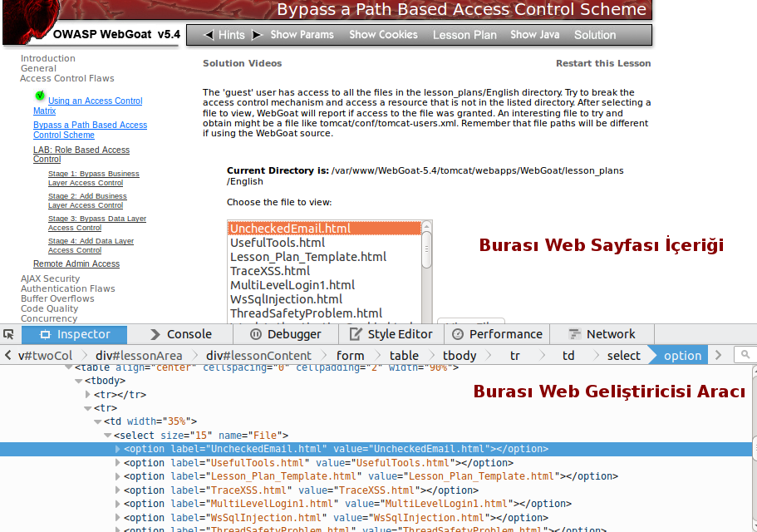757x532 pixels.
Task: Expand the UncheckedEmail.html option node
Action: pos(117,449)
